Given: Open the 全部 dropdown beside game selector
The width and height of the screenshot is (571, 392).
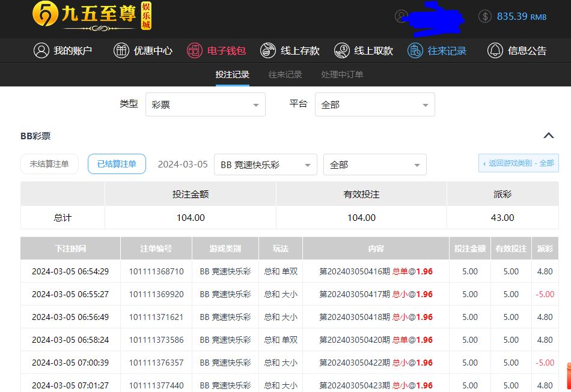Looking at the screenshot, I should (x=374, y=164).
